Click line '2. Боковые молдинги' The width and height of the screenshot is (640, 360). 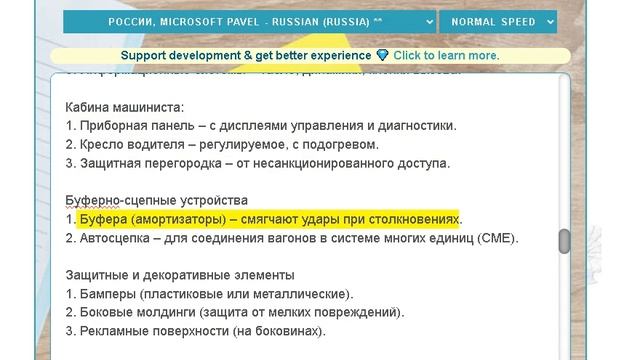point(235,312)
